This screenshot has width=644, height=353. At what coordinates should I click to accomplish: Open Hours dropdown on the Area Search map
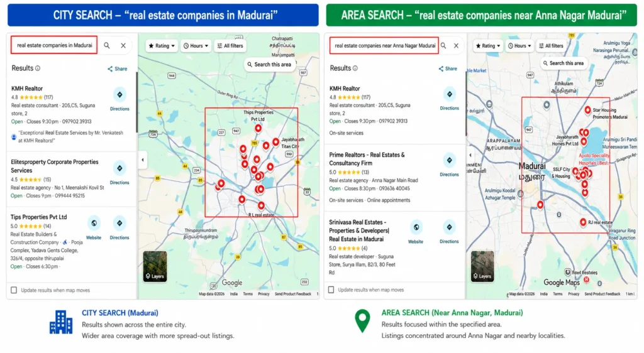[x=520, y=46]
